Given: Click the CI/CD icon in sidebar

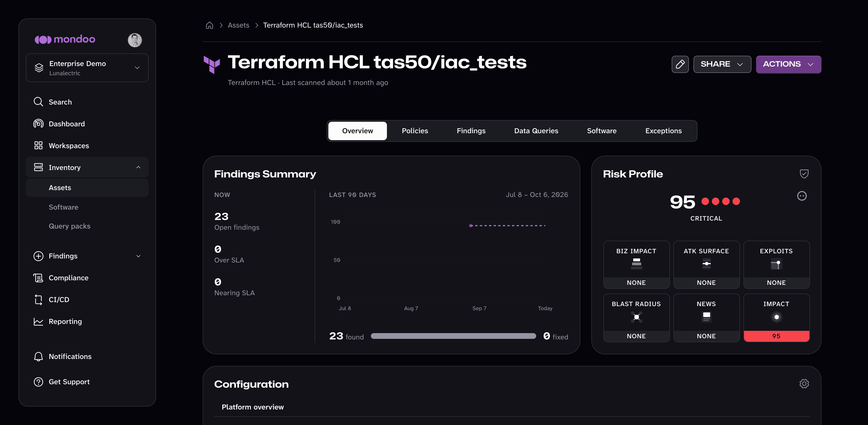Looking at the screenshot, I should point(38,300).
